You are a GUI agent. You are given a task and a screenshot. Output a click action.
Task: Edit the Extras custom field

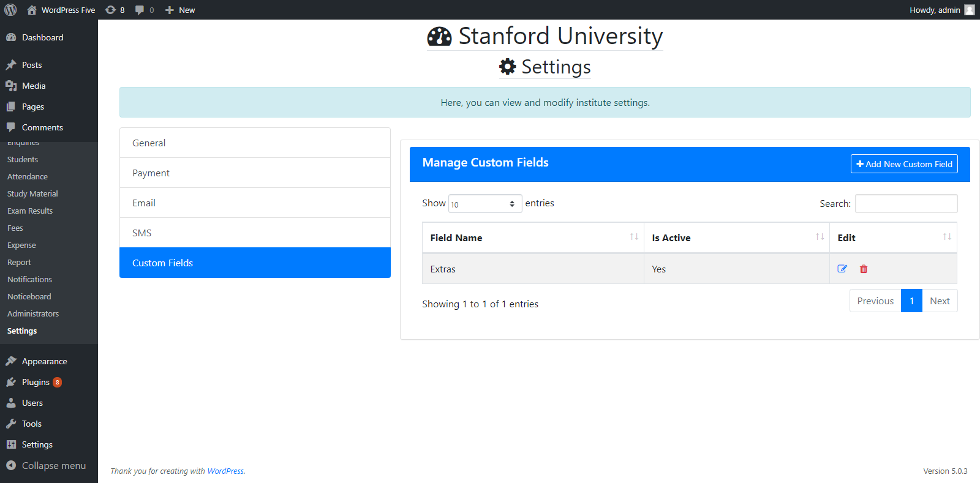tap(842, 269)
